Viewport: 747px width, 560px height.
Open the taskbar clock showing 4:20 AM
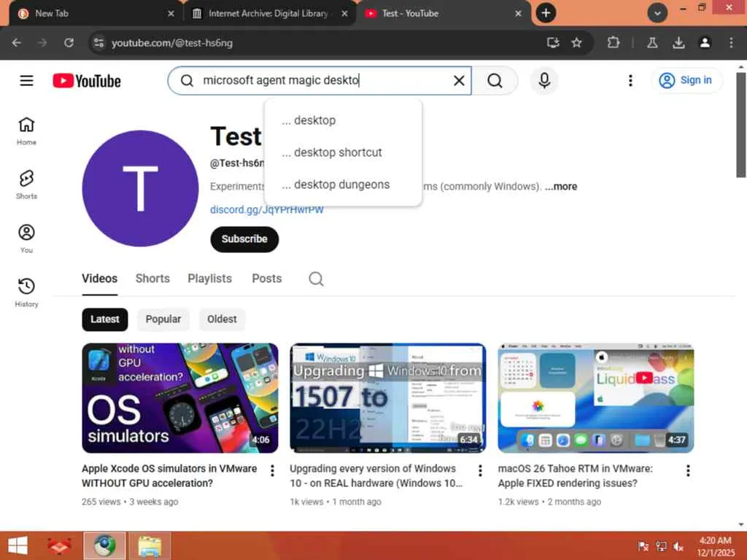(716, 546)
